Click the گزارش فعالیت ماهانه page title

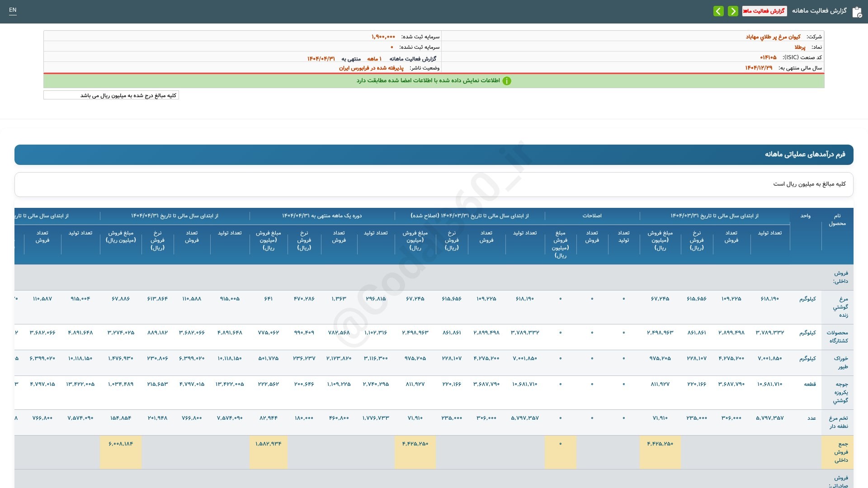(819, 10)
